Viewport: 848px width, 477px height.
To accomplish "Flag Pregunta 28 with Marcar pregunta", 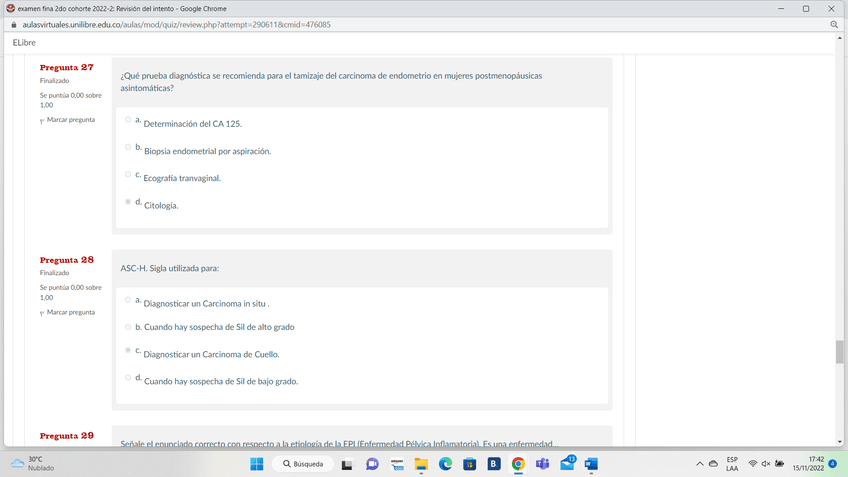I will tap(68, 313).
